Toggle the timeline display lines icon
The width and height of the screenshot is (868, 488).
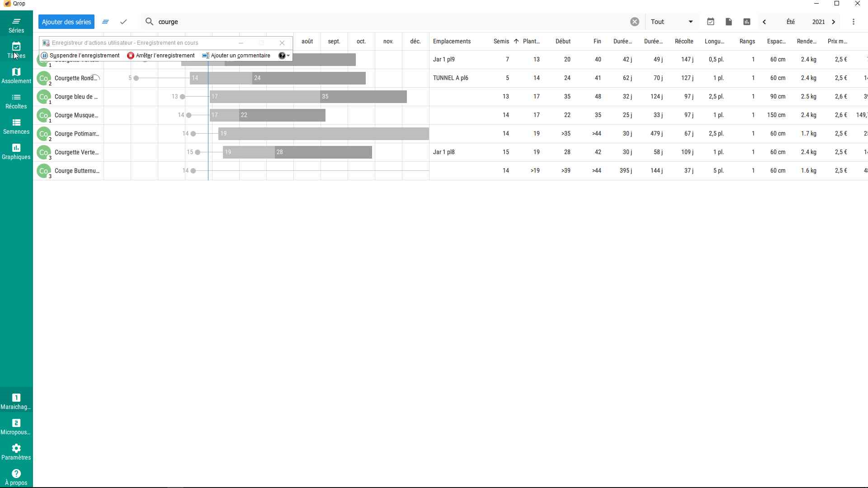(x=105, y=22)
